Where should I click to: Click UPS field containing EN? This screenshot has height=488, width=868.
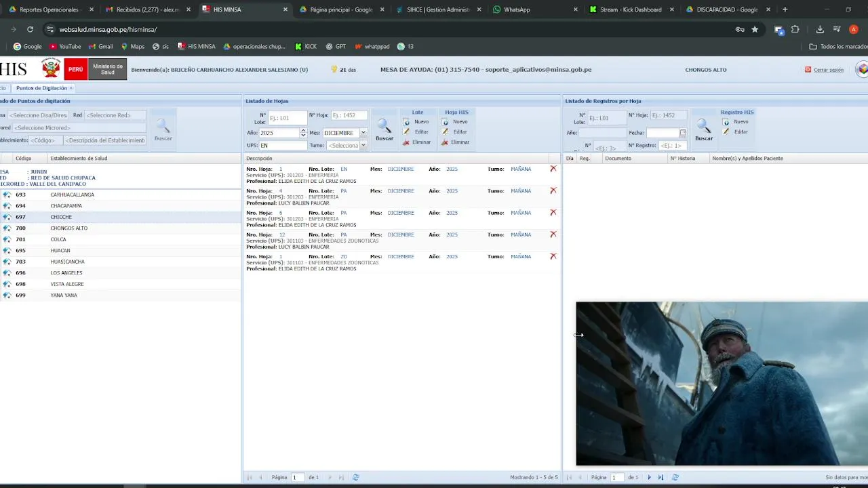point(283,145)
